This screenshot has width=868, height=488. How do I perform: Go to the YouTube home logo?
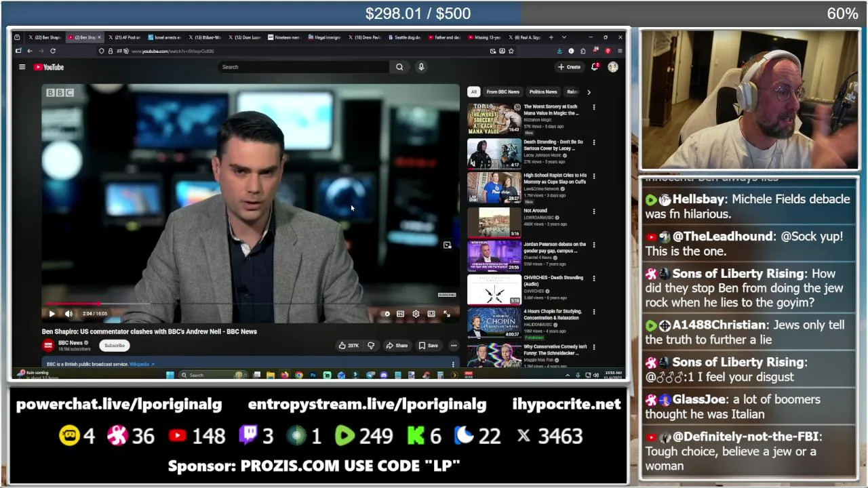[x=49, y=67]
